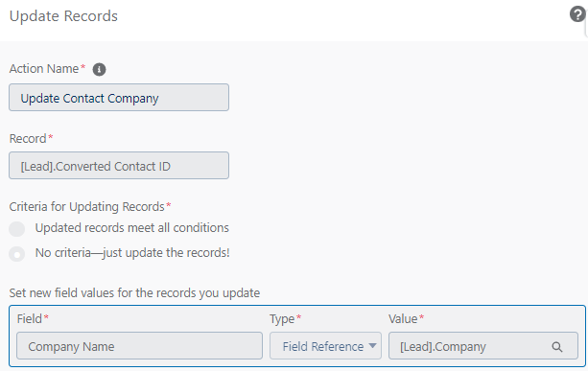Click the Update Contact Company name field

(119, 98)
